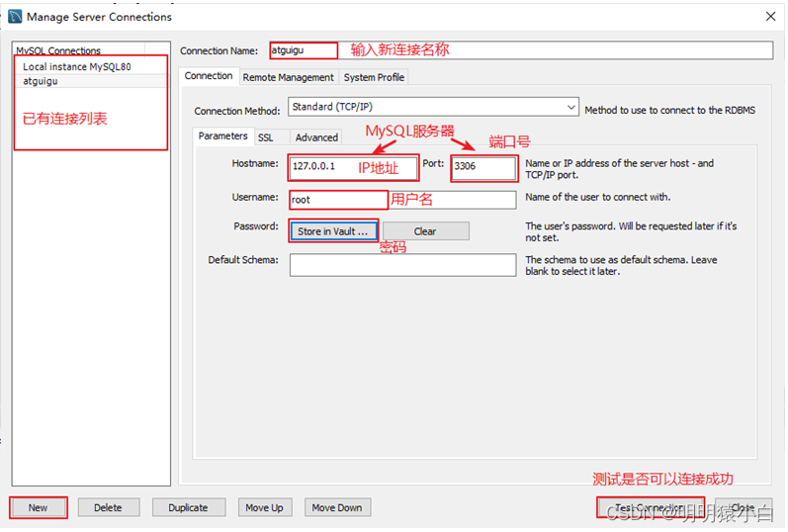The width and height of the screenshot is (788, 532).
Task: Open the Remote Management tab
Action: click(289, 77)
